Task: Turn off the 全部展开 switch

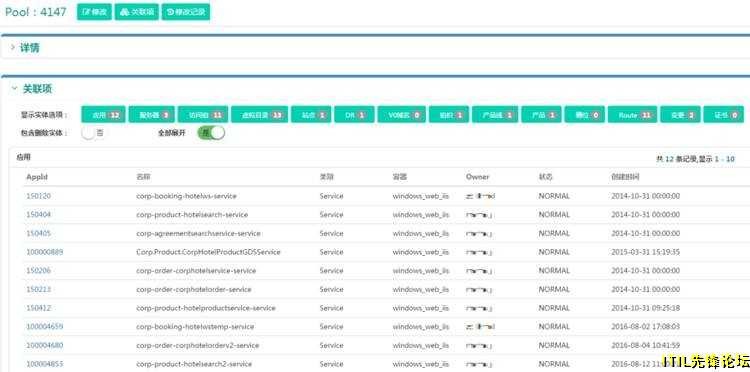Action: [x=211, y=133]
